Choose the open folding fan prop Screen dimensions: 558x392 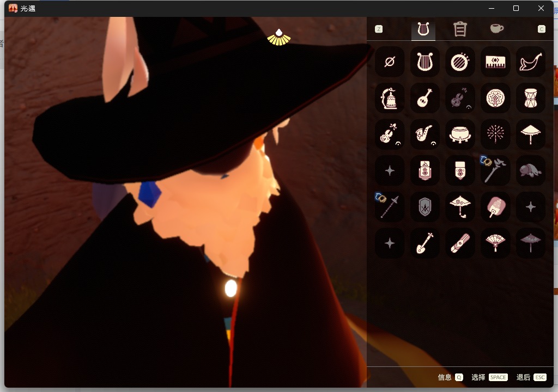[x=495, y=243]
